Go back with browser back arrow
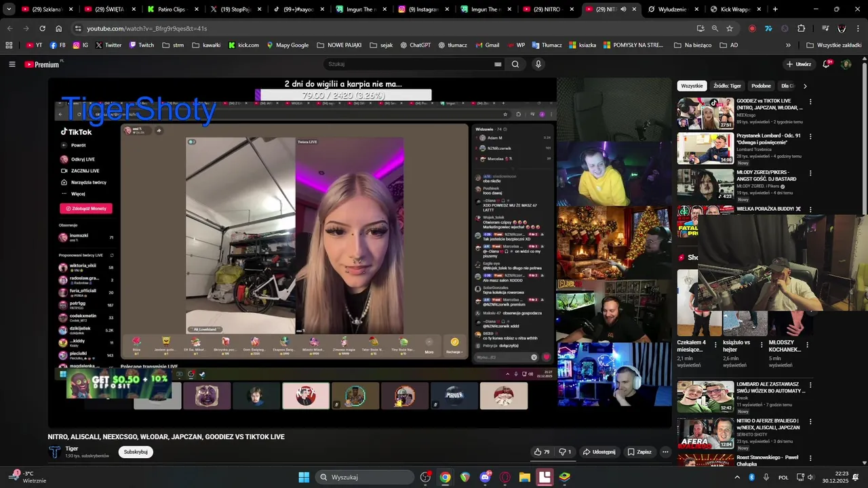868x488 pixels. pos(9,28)
